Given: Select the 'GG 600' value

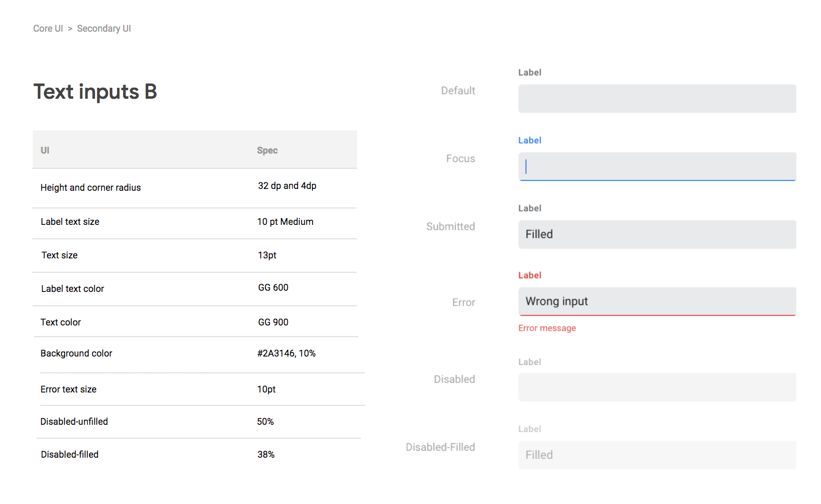Looking at the screenshot, I should (273, 287).
